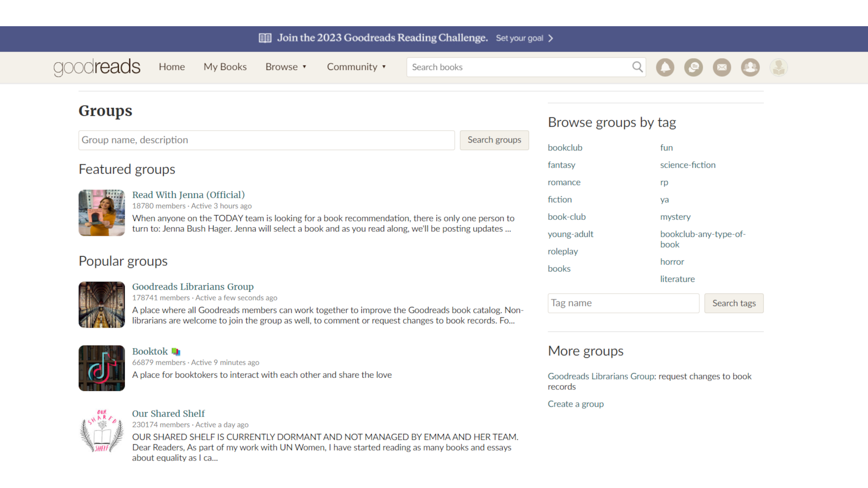868x488 pixels.
Task: Click the stacked books icon beside Booktok
Action: click(x=175, y=351)
